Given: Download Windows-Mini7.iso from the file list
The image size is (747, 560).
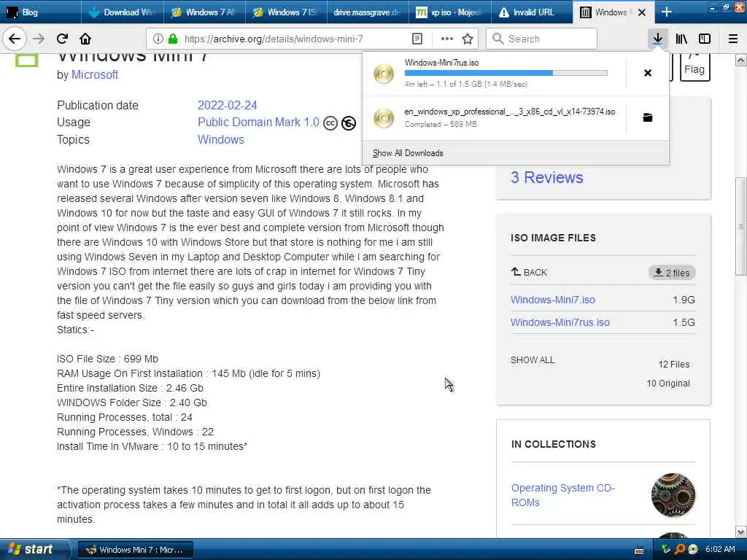Looking at the screenshot, I should pyautogui.click(x=553, y=300).
